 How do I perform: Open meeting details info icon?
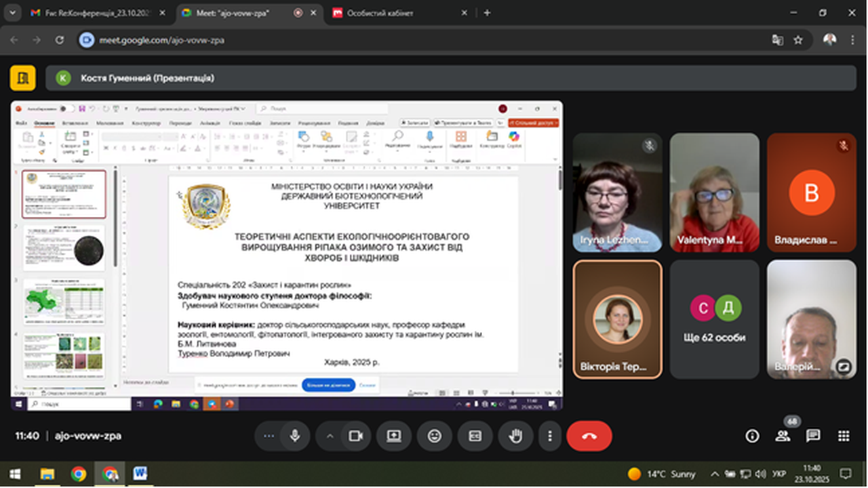tap(752, 436)
